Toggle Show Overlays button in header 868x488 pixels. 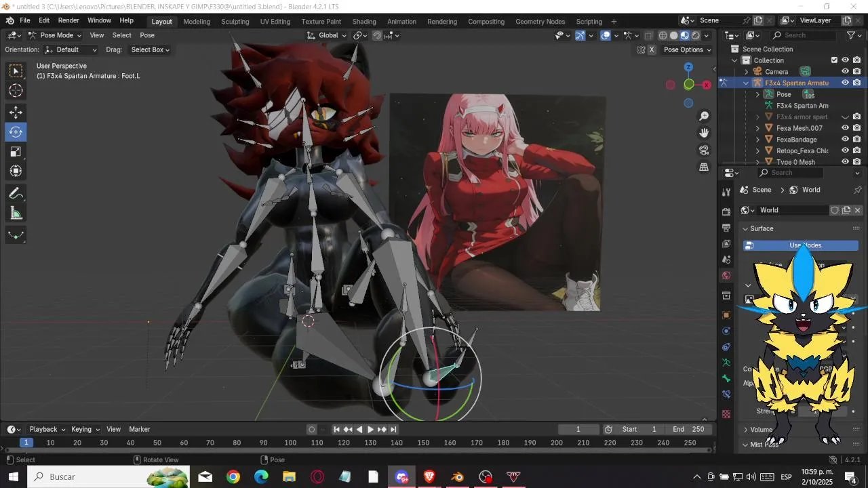606,35
